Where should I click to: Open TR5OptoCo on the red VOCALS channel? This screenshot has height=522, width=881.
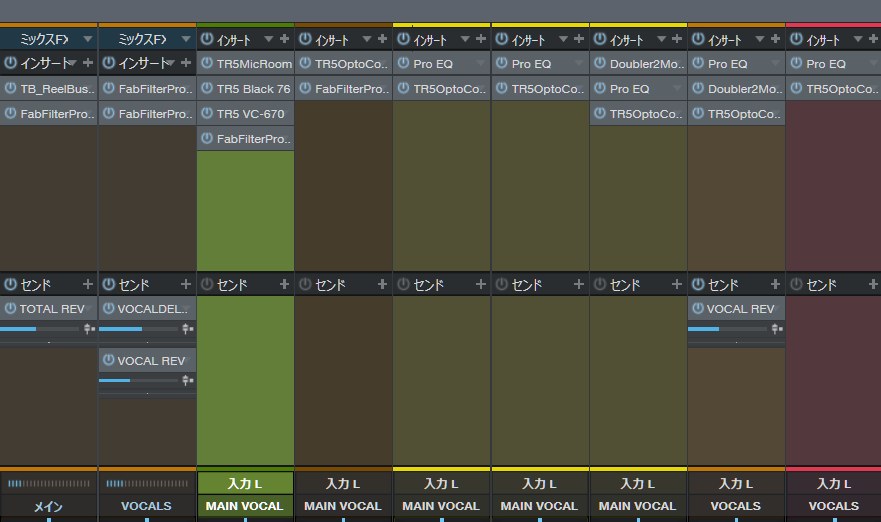point(842,88)
